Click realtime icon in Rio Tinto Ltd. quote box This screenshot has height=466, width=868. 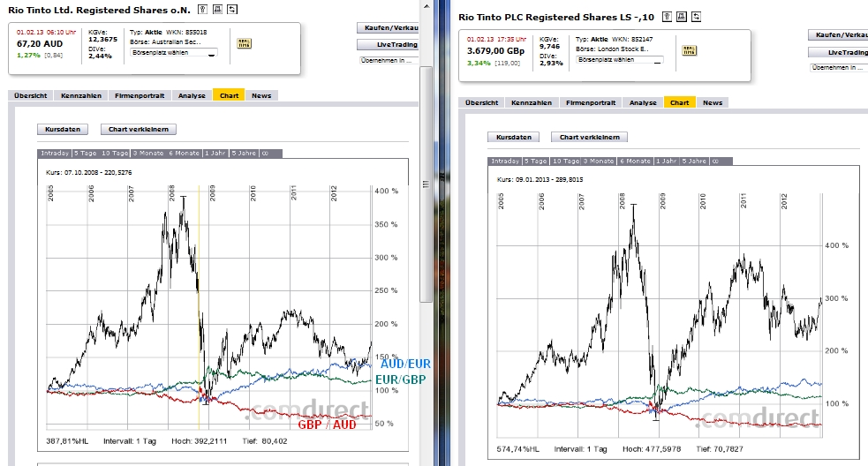coord(244,44)
